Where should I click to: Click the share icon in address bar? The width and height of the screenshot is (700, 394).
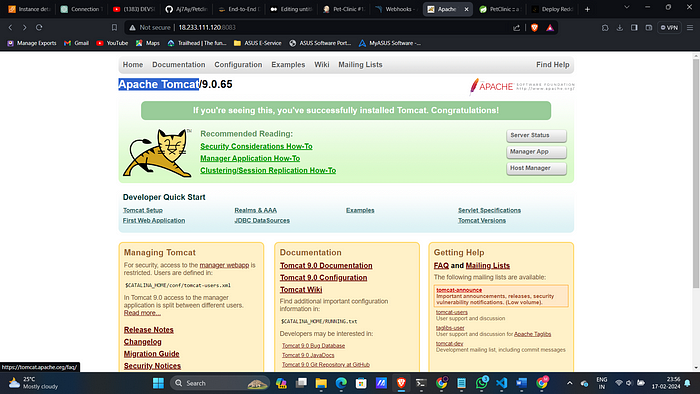click(x=517, y=28)
